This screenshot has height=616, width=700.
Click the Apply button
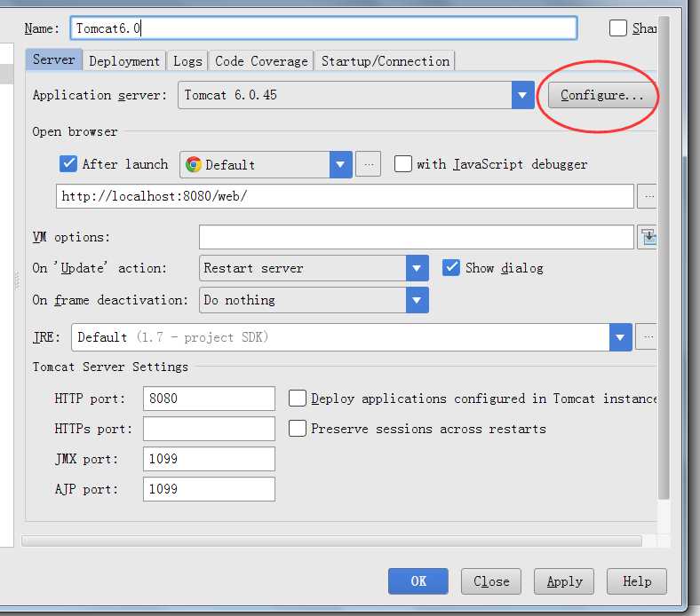point(564,581)
